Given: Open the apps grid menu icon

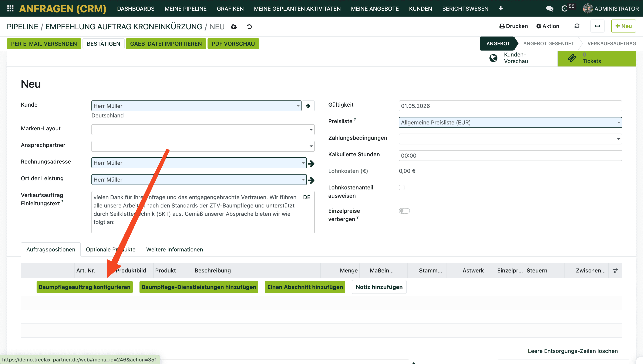Looking at the screenshot, I should [x=10, y=8].
